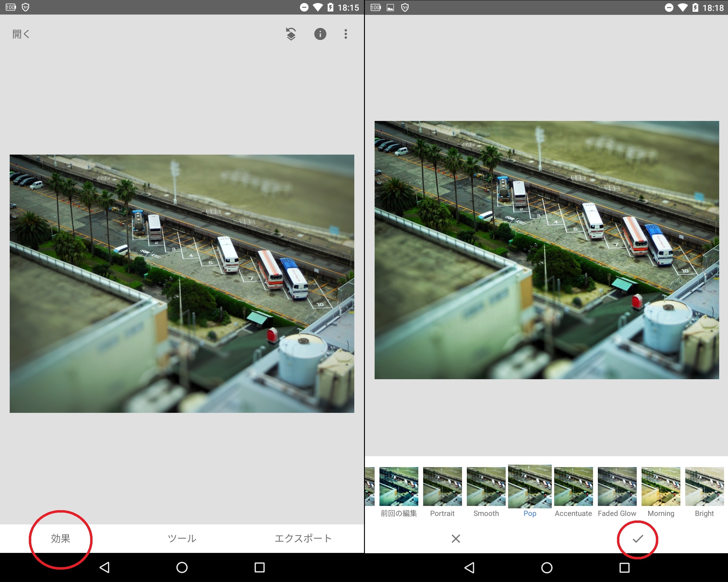Open the three-dot overflow menu
The image size is (728, 582).
coord(345,34)
